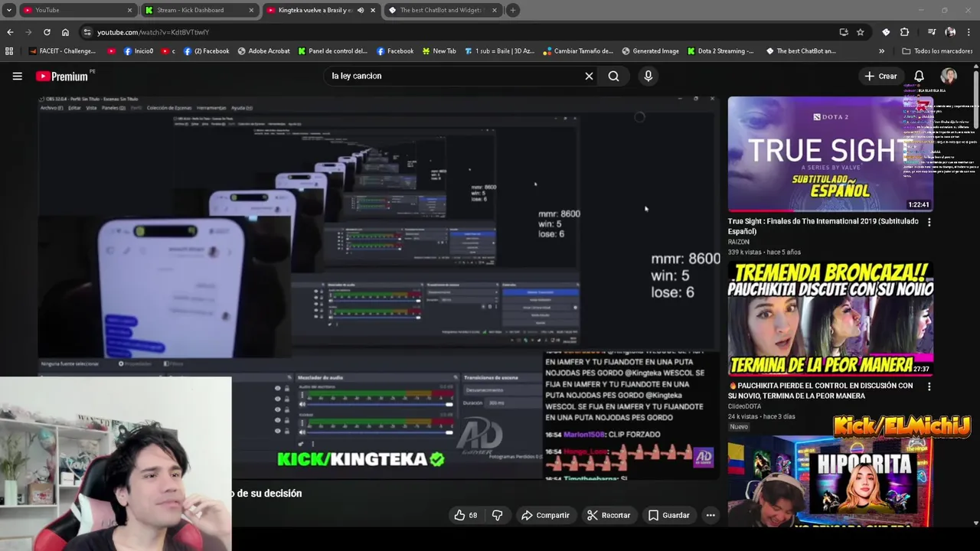Click the YouTube Premium logo
This screenshot has width=980, height=551.
tap(62, 76)
